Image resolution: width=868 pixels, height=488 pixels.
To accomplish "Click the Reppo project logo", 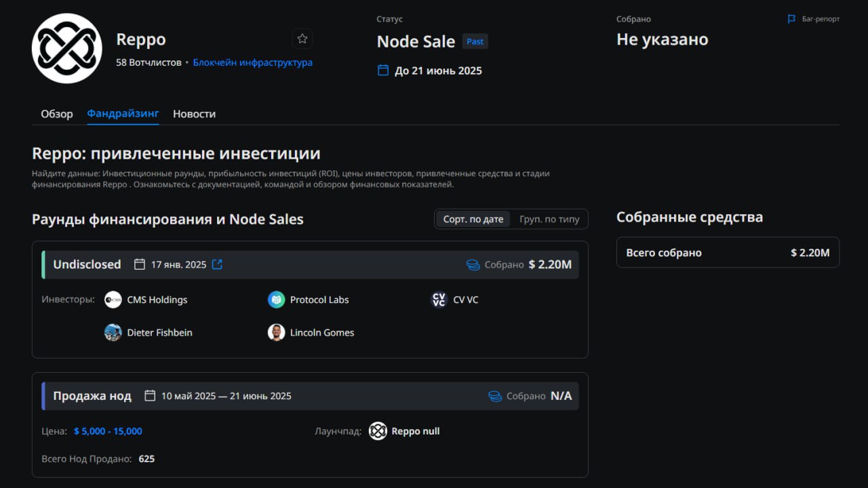I will pyautogui.click(x=67, y=48).
